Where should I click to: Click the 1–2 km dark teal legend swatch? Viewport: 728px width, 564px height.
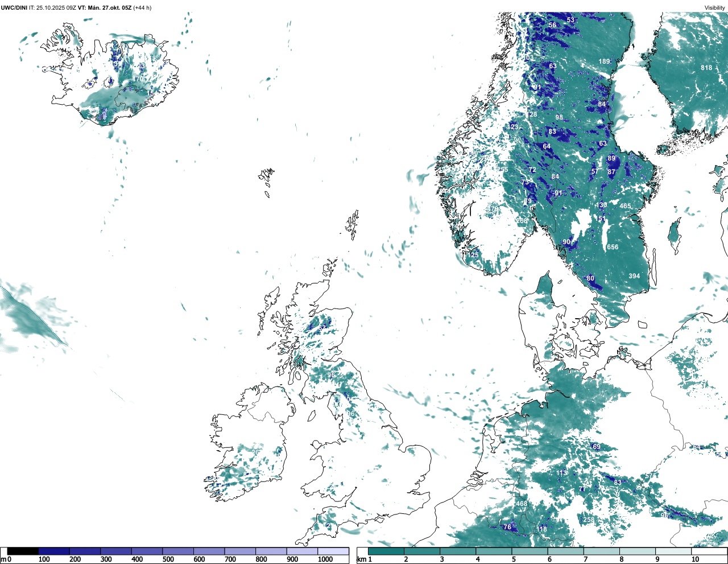point(386,551)
